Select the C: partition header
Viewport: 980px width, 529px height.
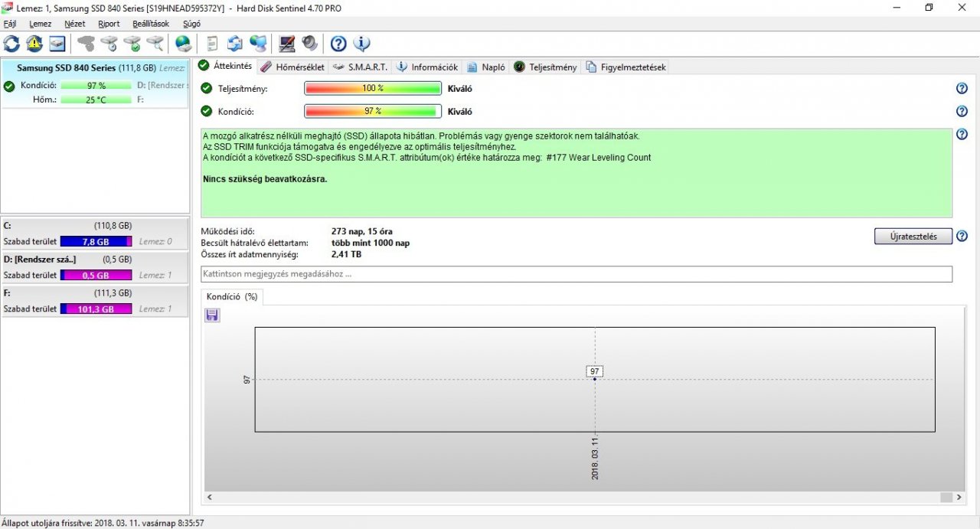tap(95, 226)
